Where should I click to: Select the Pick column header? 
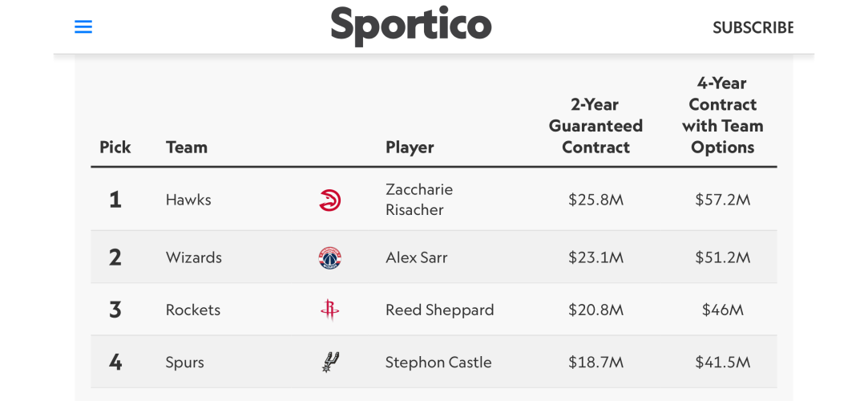click(x=115, y=148)
